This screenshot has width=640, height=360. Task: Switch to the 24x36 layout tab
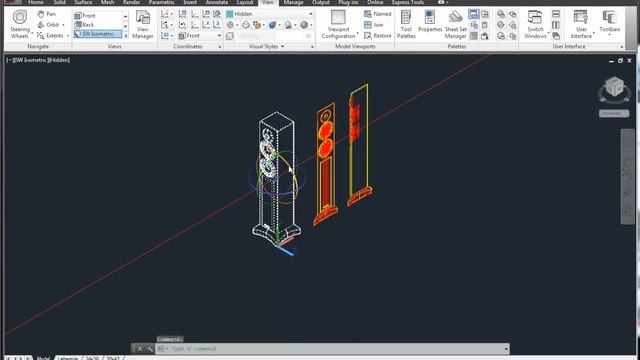coord(92,358)
